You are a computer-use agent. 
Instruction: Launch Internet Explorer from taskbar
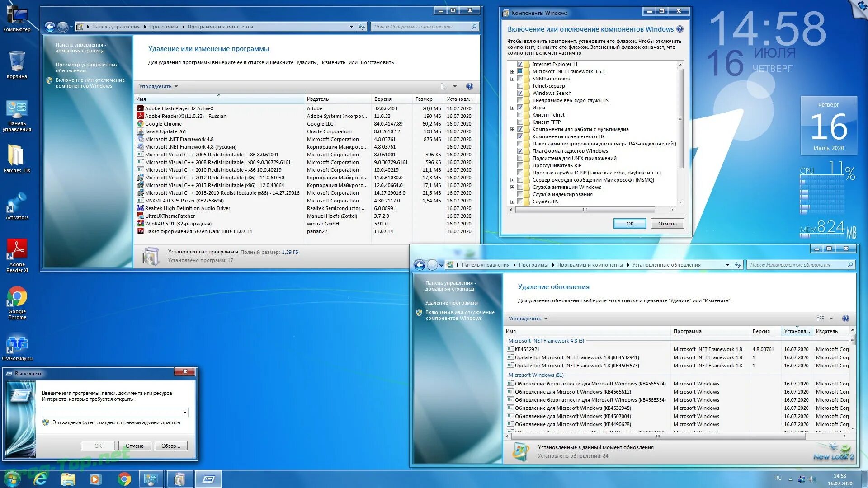point(40,479)
